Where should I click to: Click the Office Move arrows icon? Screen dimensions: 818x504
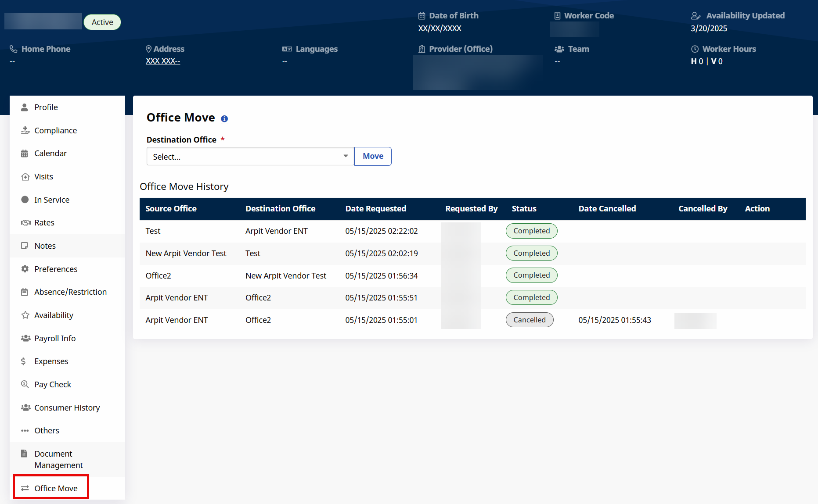tap(25, 488)
